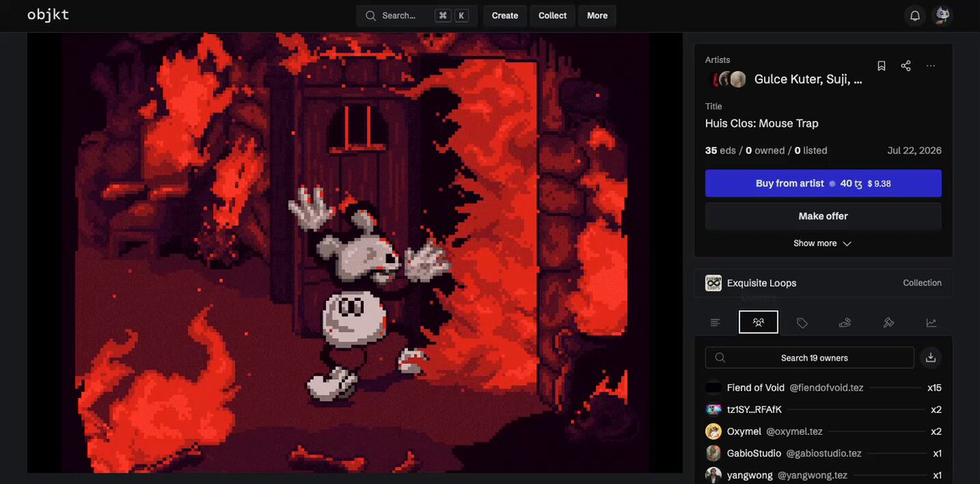Screen dimensions: 980x484
Task: Open the artists avatar group
Action: tap(727, 79)
